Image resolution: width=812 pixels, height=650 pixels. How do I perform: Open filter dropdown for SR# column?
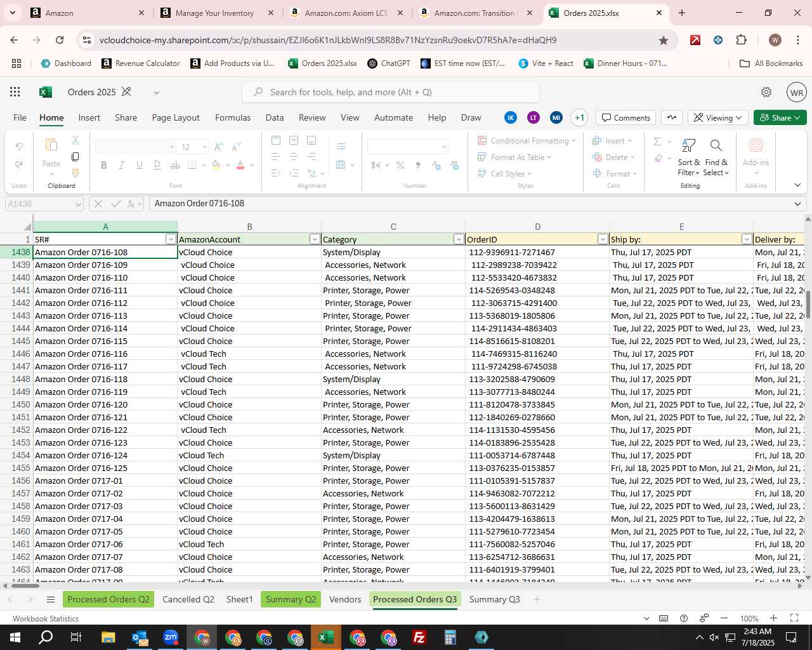(x=171, y=239)
